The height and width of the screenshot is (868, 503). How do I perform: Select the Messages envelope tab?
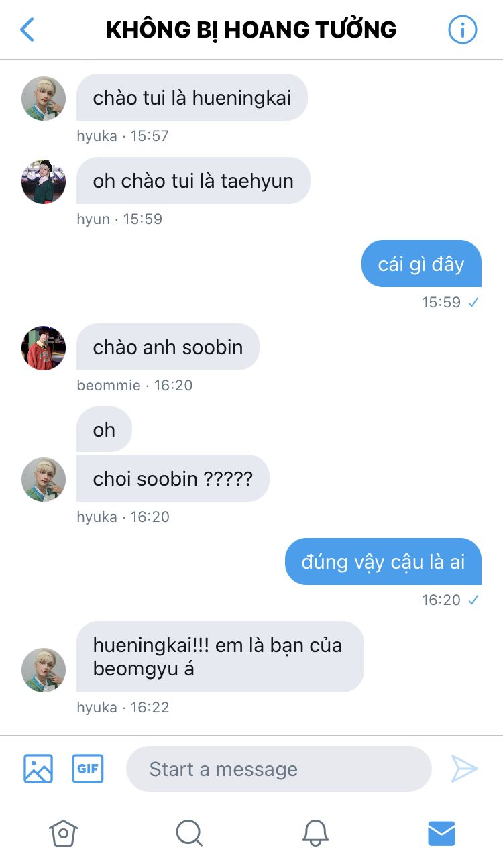(441, 833)
